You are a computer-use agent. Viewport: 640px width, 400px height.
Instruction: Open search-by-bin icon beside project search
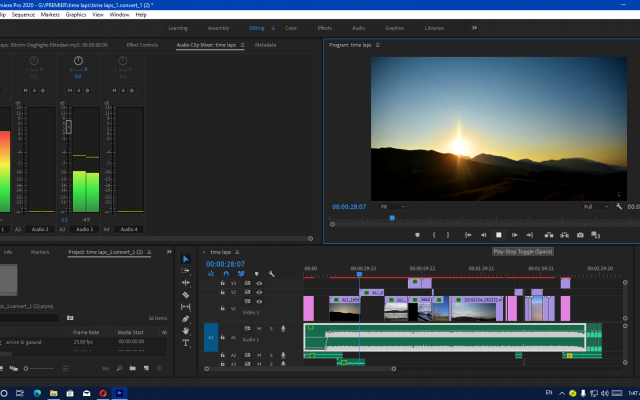[x=70, y=318]
